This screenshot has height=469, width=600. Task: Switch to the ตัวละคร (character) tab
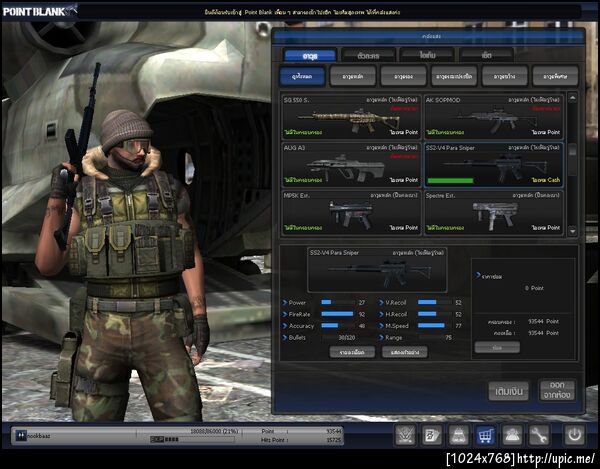pyautogui.click(x=368, y=55)
